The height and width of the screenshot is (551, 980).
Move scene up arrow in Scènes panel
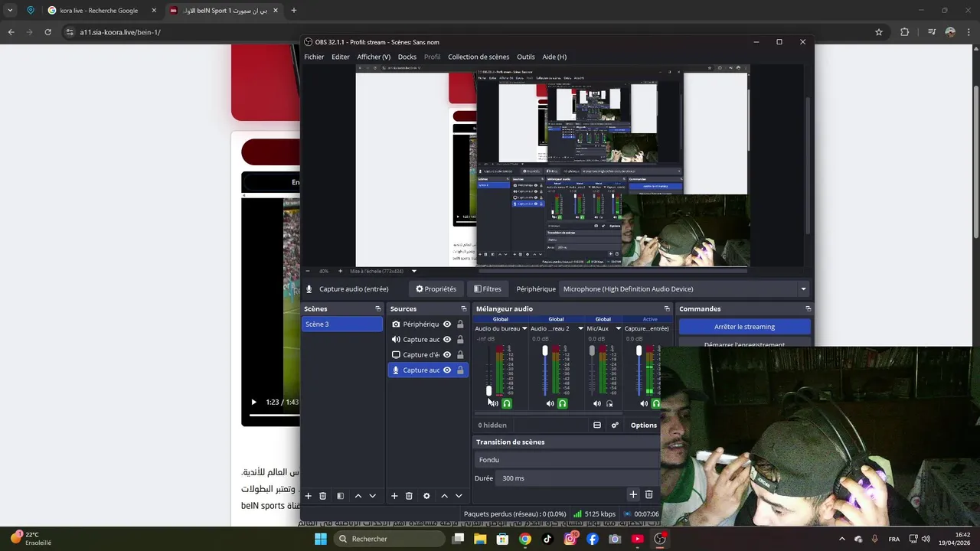[358, 496]
